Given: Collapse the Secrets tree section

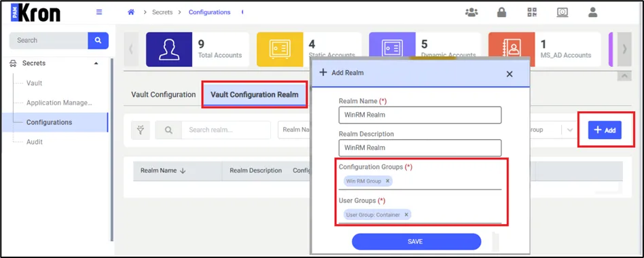Looking at the screenshot, I should coord(96,63).
